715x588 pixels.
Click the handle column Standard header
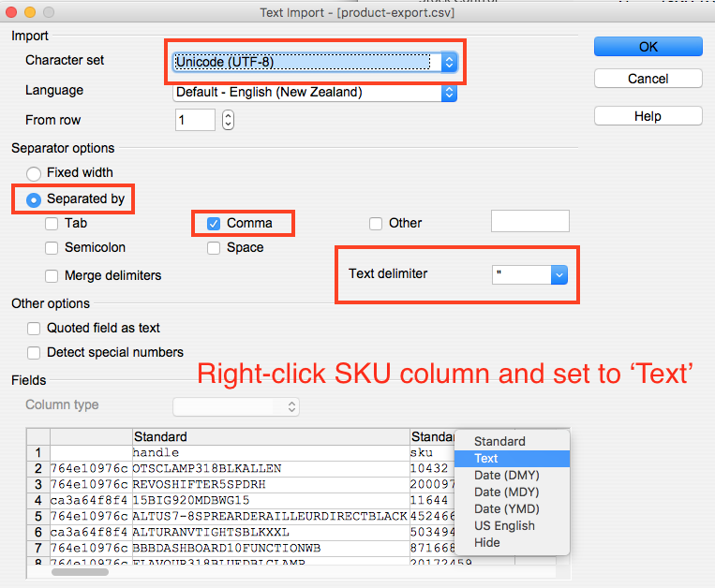click(x=270, y=436)
